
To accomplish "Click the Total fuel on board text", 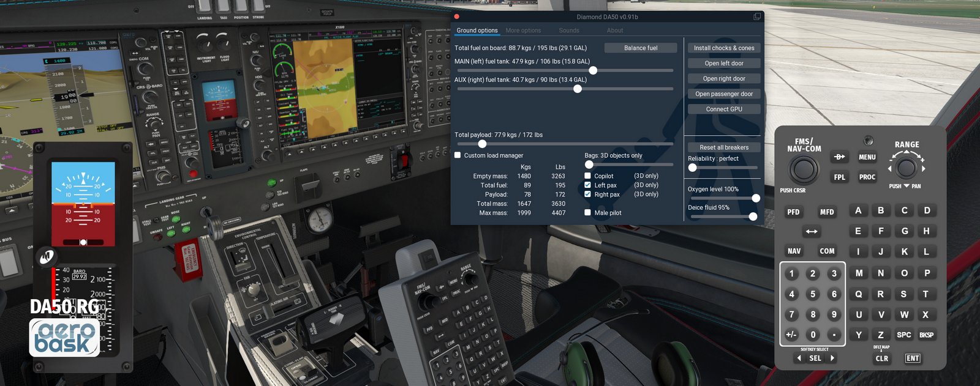I will (521, 48).
